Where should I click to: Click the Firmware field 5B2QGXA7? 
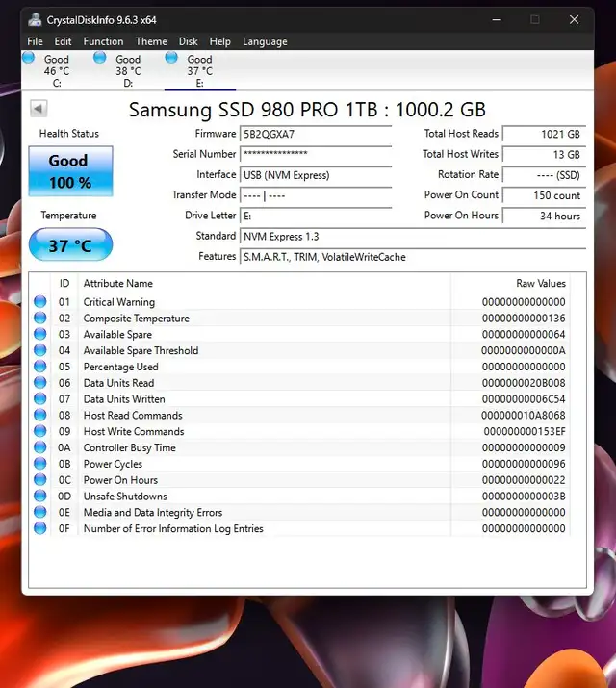click(x=316, y=134)
